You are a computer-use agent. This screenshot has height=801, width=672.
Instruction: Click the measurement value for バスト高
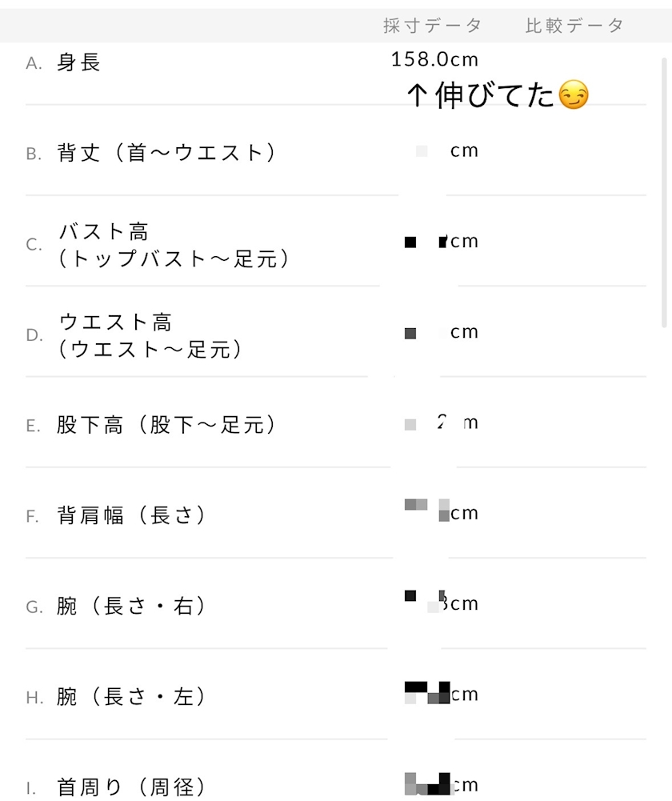click(x=442, y=241)
